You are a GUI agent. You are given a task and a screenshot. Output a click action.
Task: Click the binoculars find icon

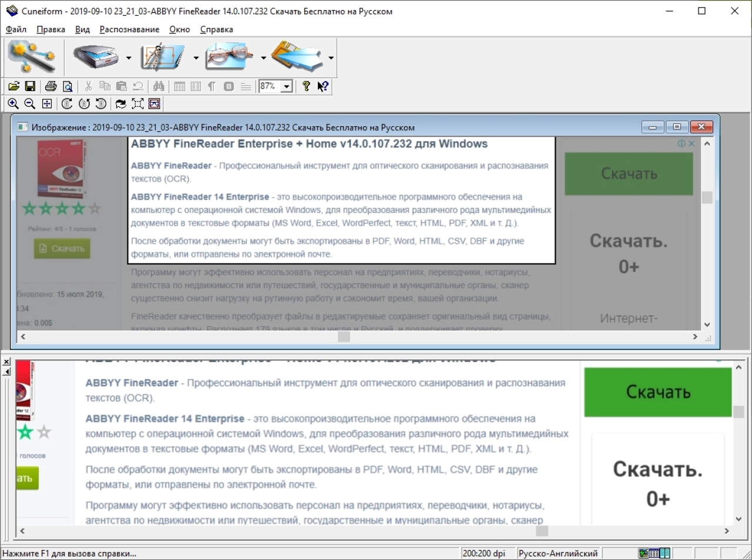coord(159,86)
